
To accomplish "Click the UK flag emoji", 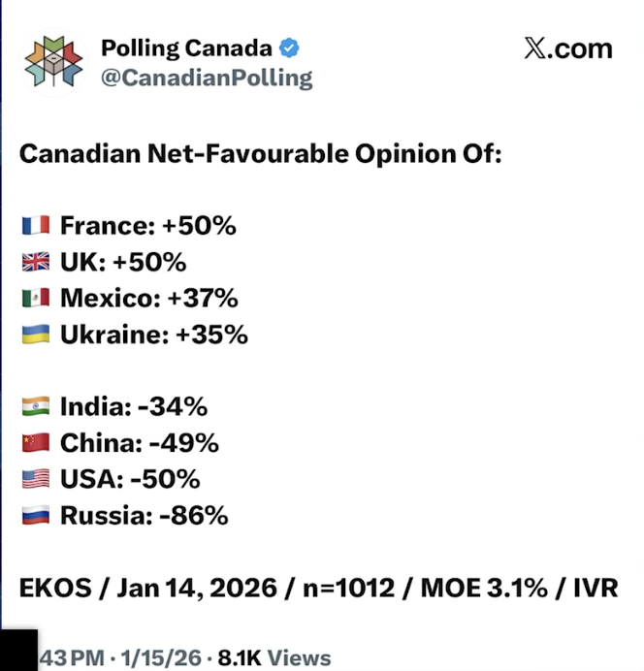I will point(36,263).
